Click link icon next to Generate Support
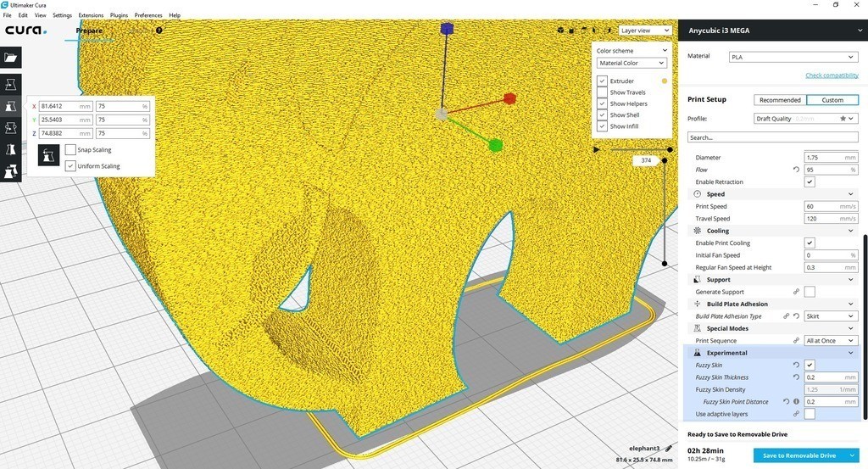 796,292
